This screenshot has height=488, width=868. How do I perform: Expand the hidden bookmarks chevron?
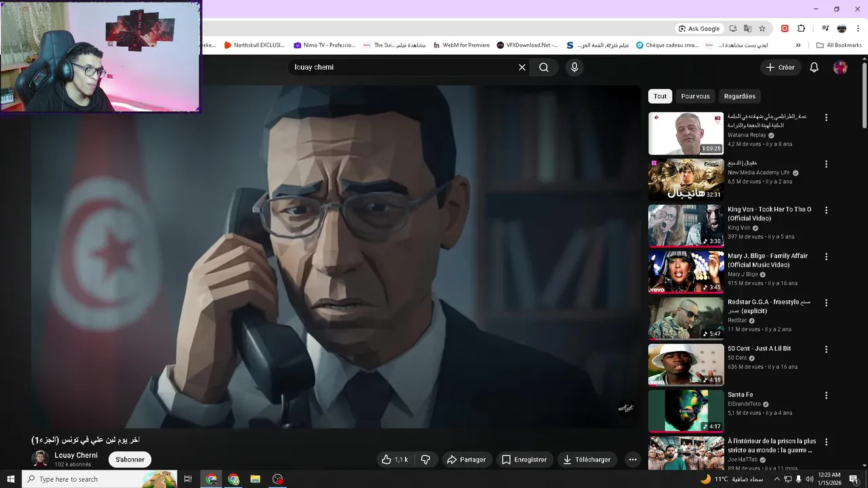pos(798,45)
